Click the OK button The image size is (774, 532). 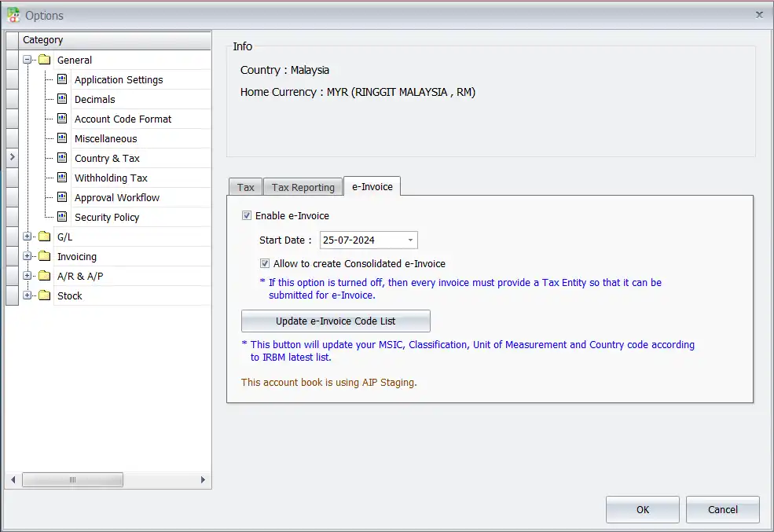(x=642, y=509)
